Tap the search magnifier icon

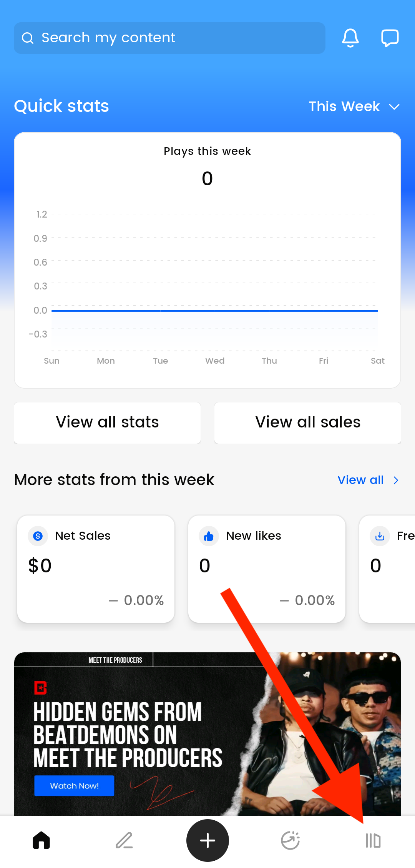click(x=28, y=38)
